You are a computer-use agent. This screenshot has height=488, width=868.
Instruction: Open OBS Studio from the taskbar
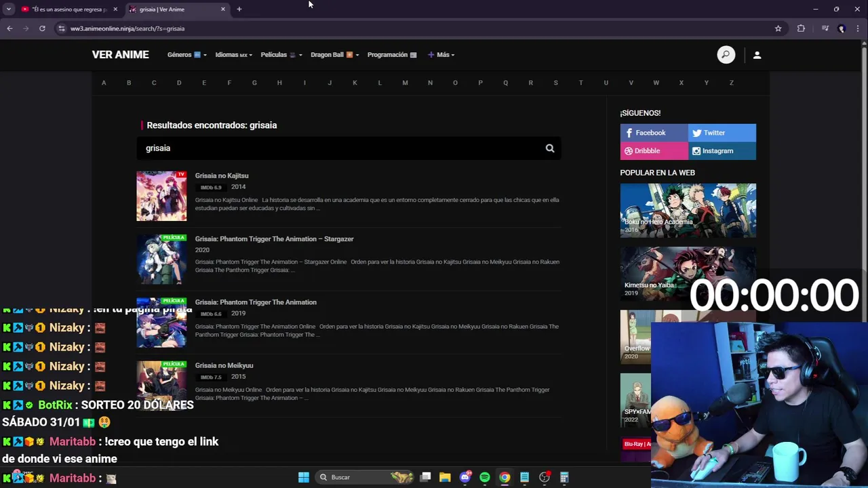coord(544,477)
